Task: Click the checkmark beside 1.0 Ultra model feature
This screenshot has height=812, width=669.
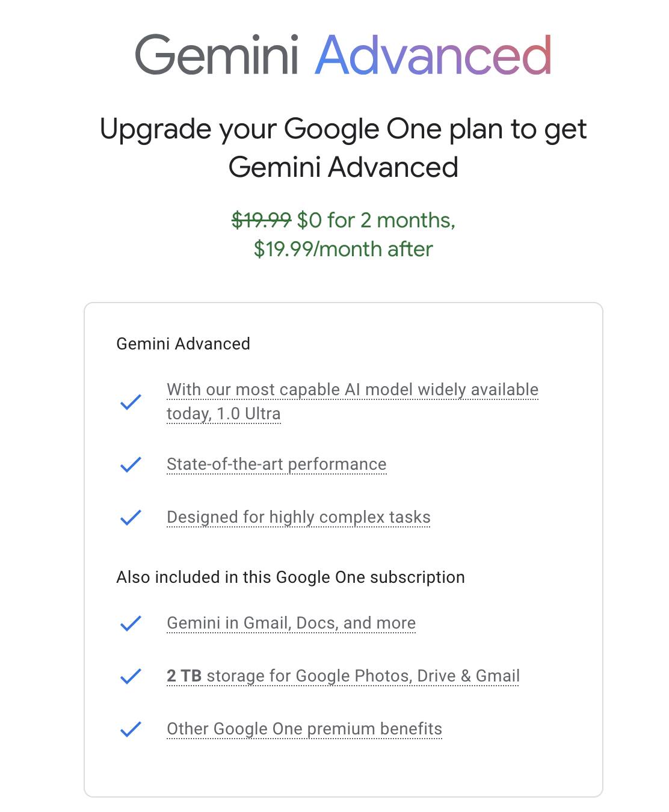Action: pos(131,402)
